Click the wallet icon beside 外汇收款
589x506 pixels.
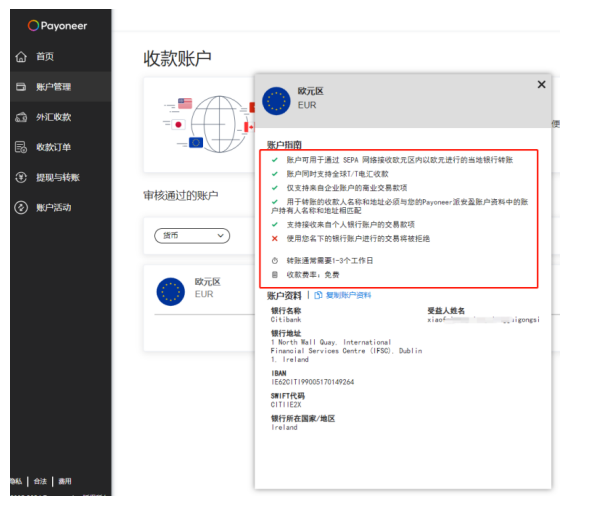(x=21, y=117)
